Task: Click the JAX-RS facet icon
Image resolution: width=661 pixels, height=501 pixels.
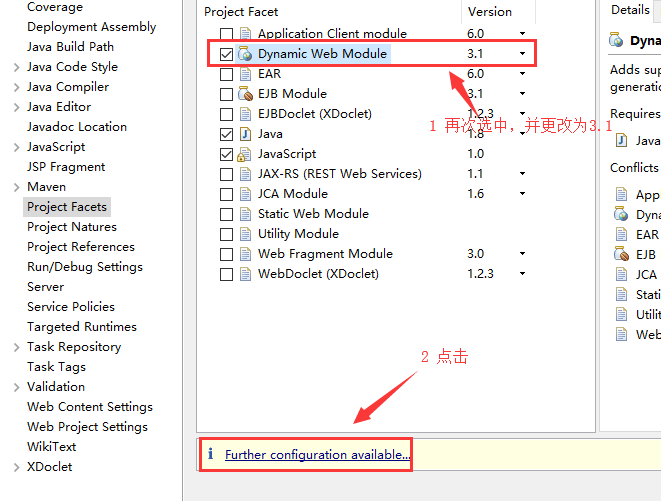Action: [245, 174]
